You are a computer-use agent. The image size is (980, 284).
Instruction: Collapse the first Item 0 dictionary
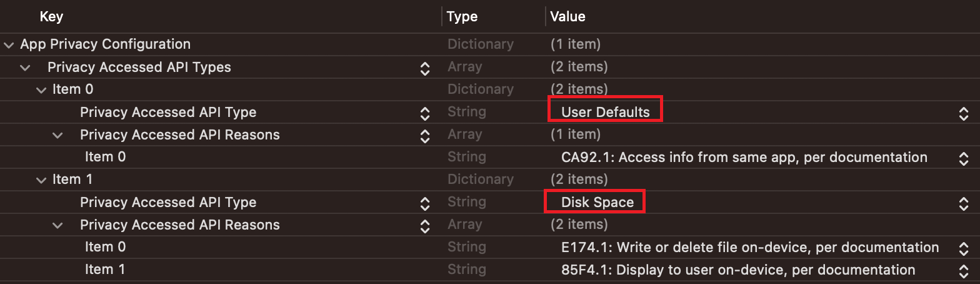[x=41, y=90]
